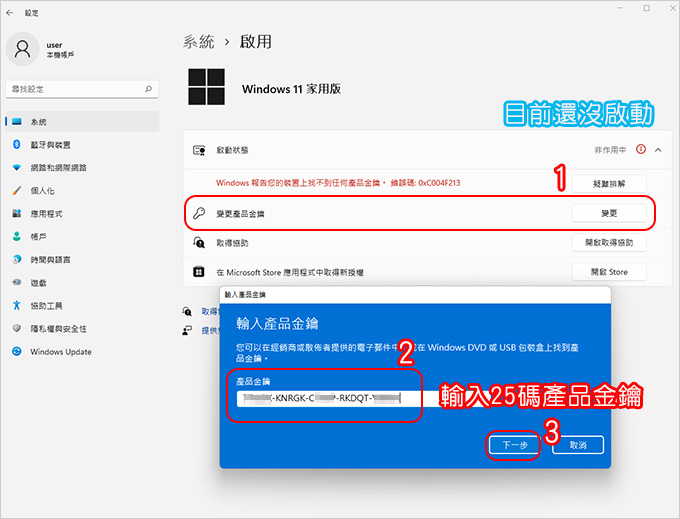
Task: Click the activation state certificate icon
Action: pyautogui.click(x=199, y=150)
